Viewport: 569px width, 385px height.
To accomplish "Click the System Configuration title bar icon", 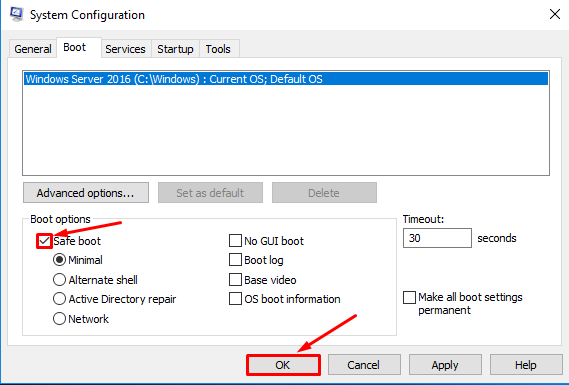I will 16,14.
